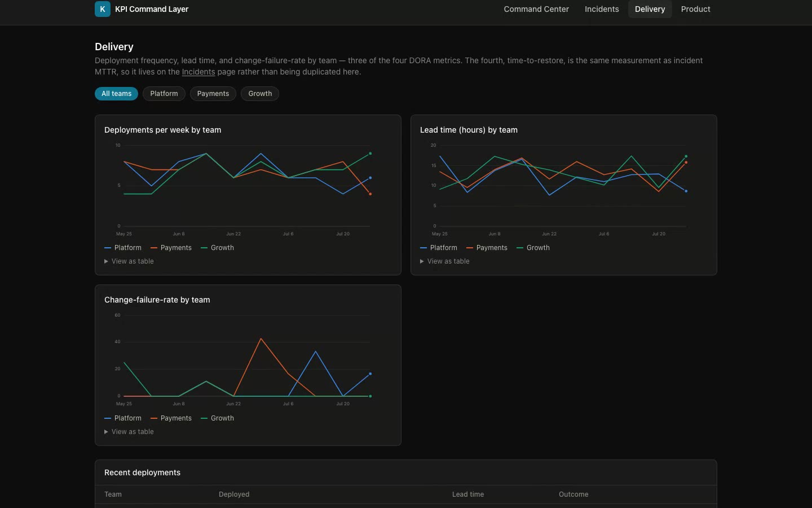Expand View as table under Change-failure-rate chart
812x508 pixels.
pyautogui.click(x=129, y=432)
